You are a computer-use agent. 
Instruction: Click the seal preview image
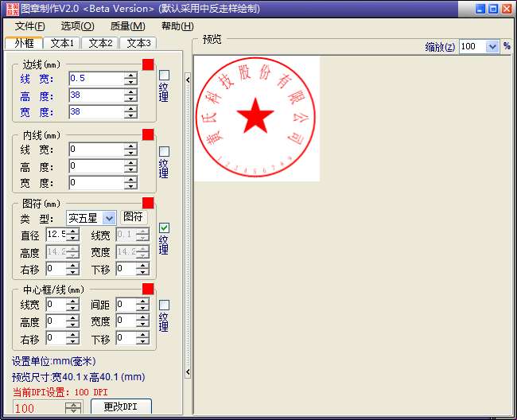tap(256, 118)
